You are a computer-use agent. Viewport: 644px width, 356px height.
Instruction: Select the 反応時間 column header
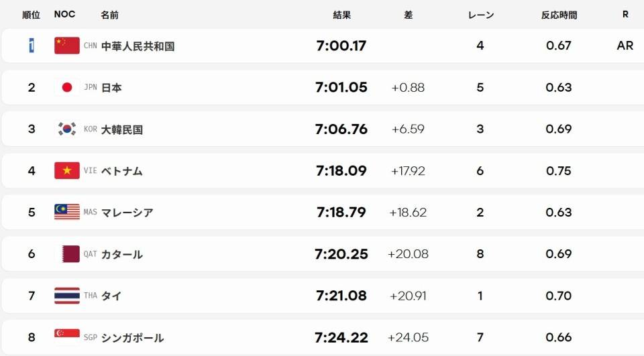[559, 15]
